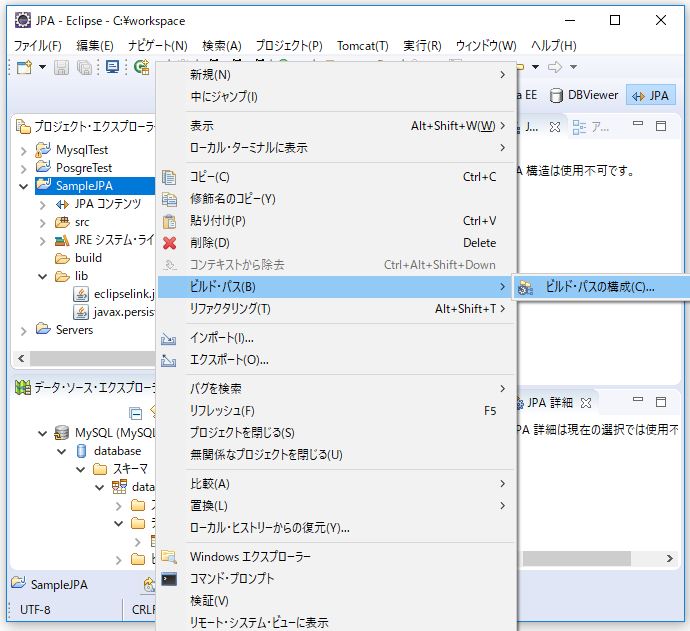Click the Save toolbar icon
This screenshot has height=631, width=690.
[x=62, y=67]
